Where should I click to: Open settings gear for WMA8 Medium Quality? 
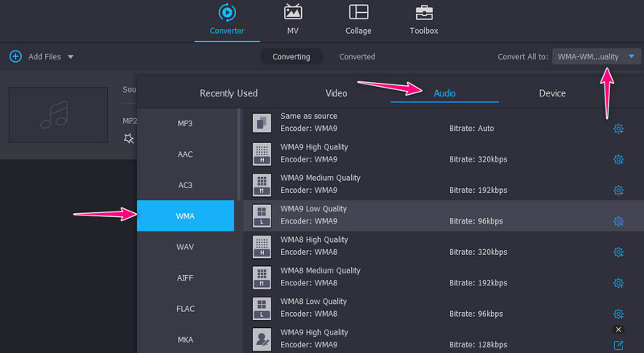coord(618,283)
